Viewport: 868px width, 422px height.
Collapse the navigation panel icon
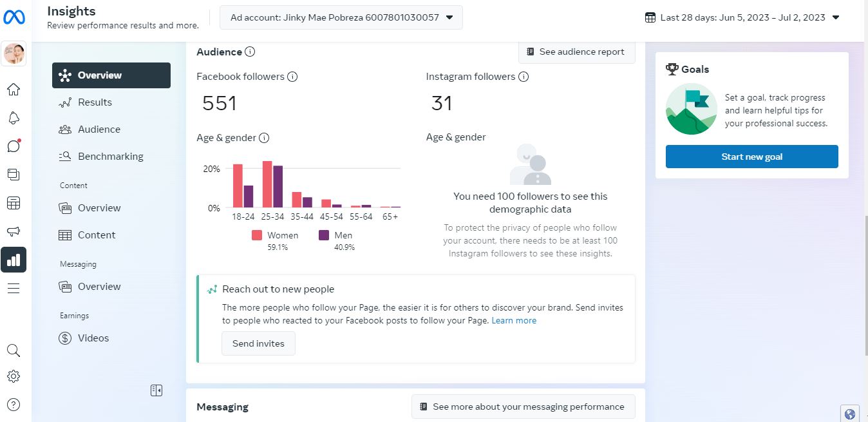point(156,390)
